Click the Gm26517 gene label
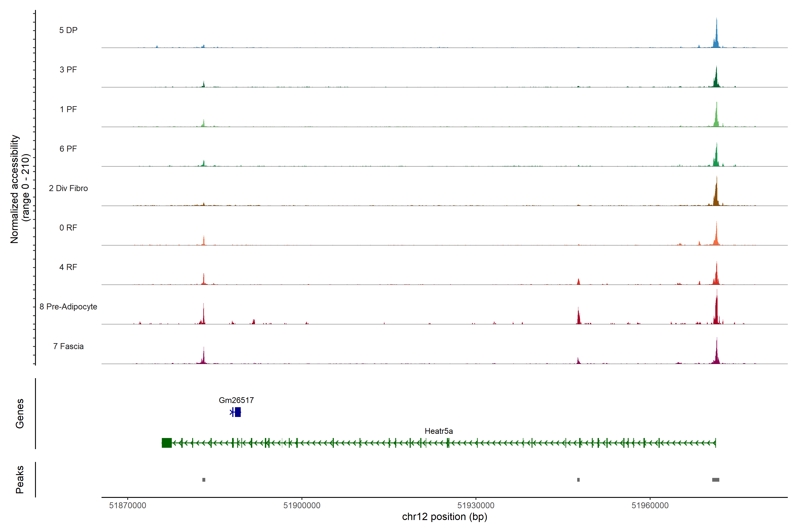The height and width of the screenshot is (532, 798). tap(236, 400)
